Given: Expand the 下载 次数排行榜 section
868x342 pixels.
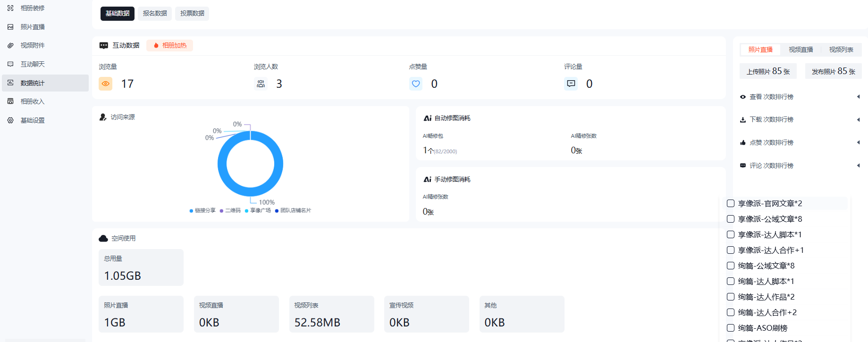Looking at the screenshot, I should click(x=858, y=119).
